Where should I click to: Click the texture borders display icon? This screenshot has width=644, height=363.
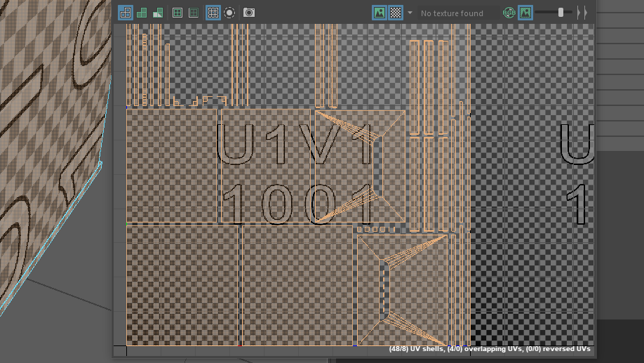(177, 13)
